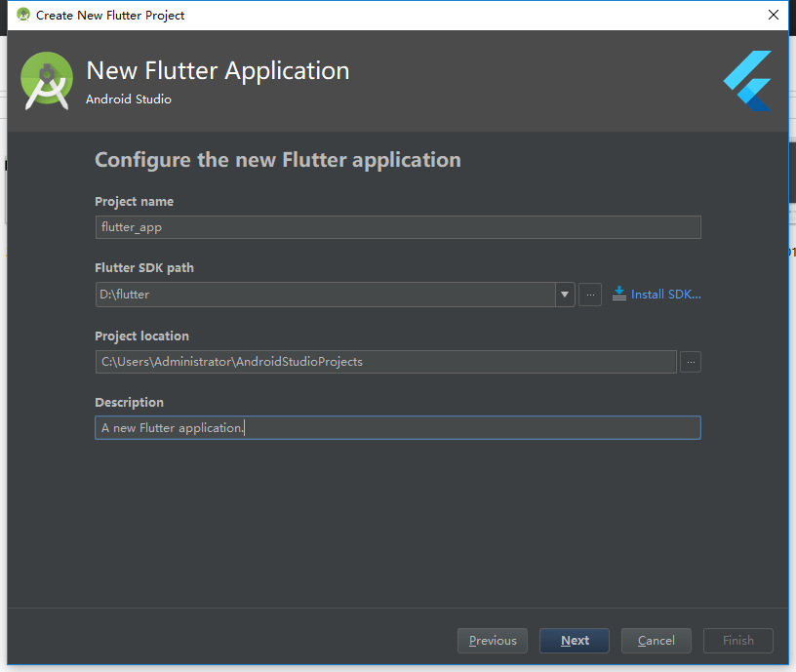Click 'Configure the new Flutter application' heading
Screen dimensions: 796x672
tap(278, 160)
